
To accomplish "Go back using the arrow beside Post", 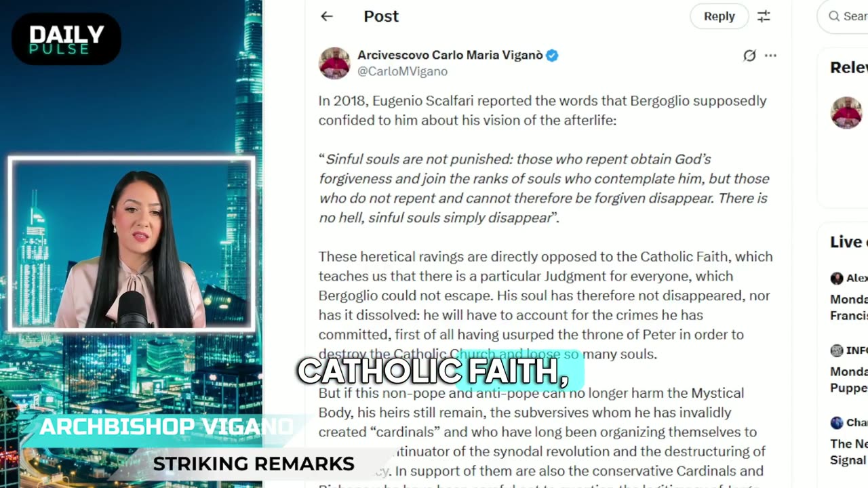I will click(x=327, y=16).
